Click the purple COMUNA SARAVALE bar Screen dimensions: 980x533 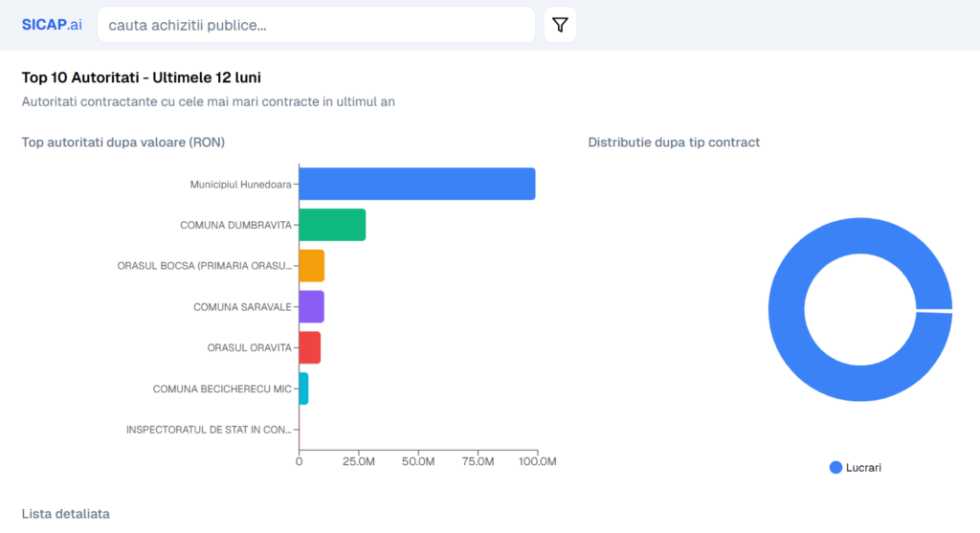(x=311, y=306)
